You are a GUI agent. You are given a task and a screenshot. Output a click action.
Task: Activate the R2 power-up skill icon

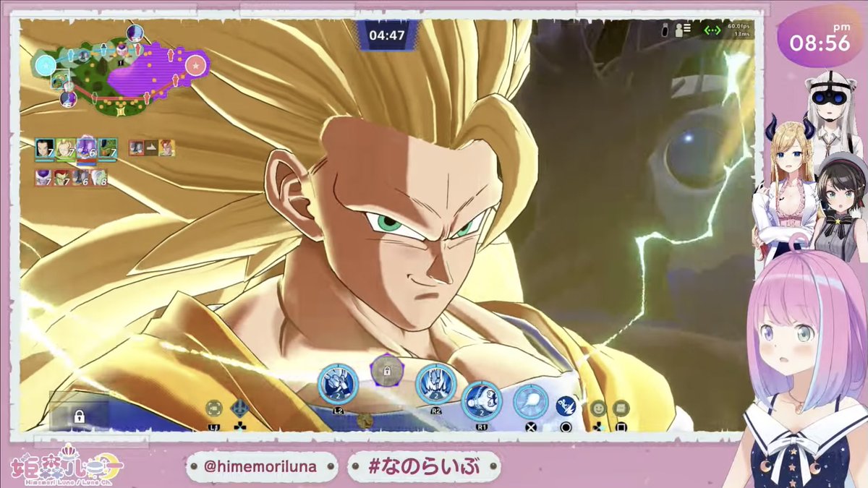[436, 383]
